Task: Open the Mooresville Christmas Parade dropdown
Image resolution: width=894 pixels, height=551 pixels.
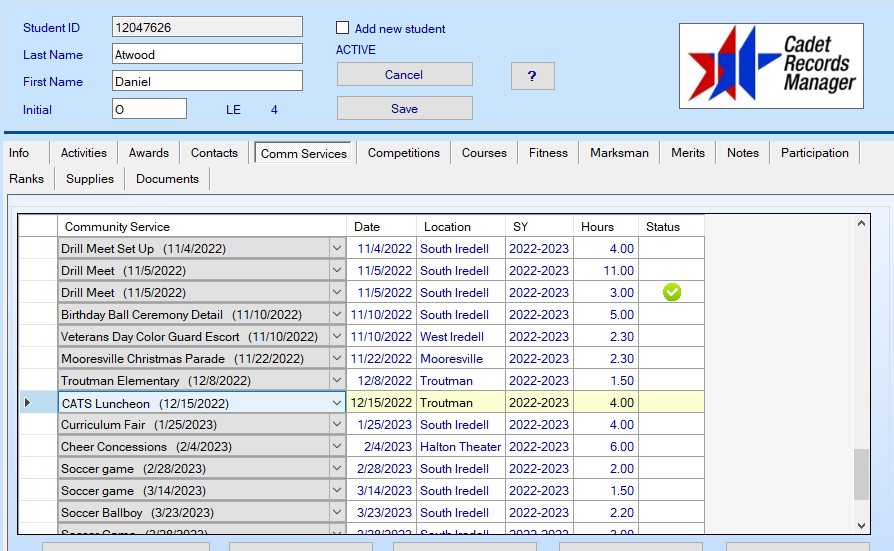Action: coord(337,359)
